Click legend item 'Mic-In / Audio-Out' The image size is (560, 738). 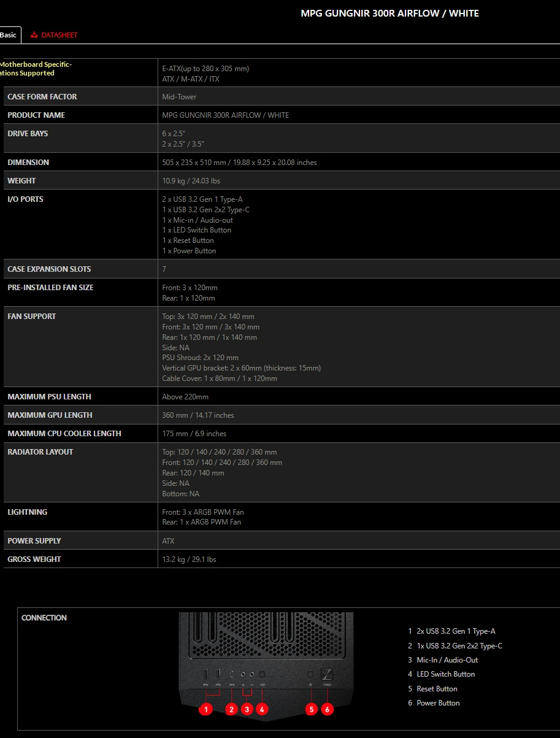click(447, 660)
